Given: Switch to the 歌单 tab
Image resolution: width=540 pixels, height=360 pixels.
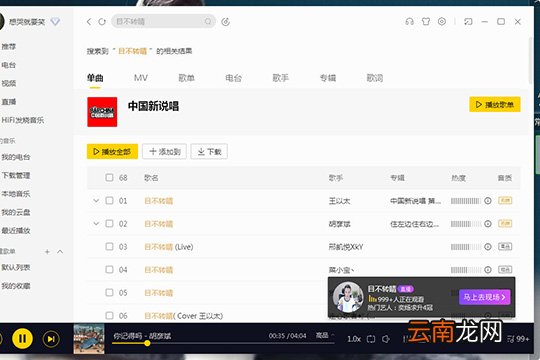Looking at the screenshot, I should (187, 78).
